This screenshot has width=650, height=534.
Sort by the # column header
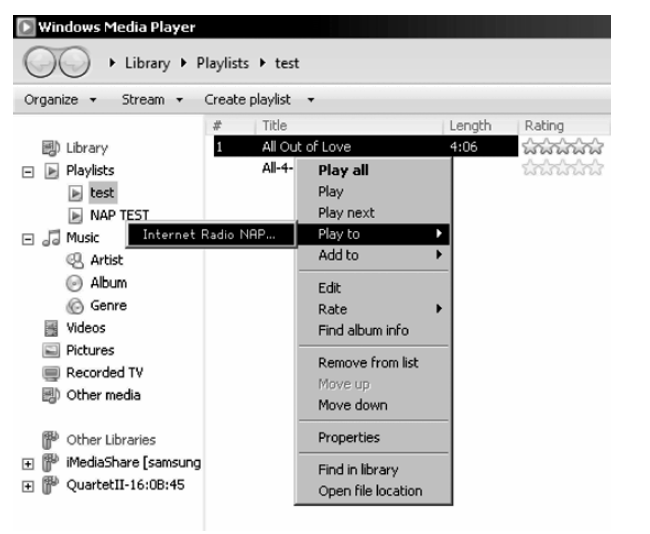coord(230,126)
